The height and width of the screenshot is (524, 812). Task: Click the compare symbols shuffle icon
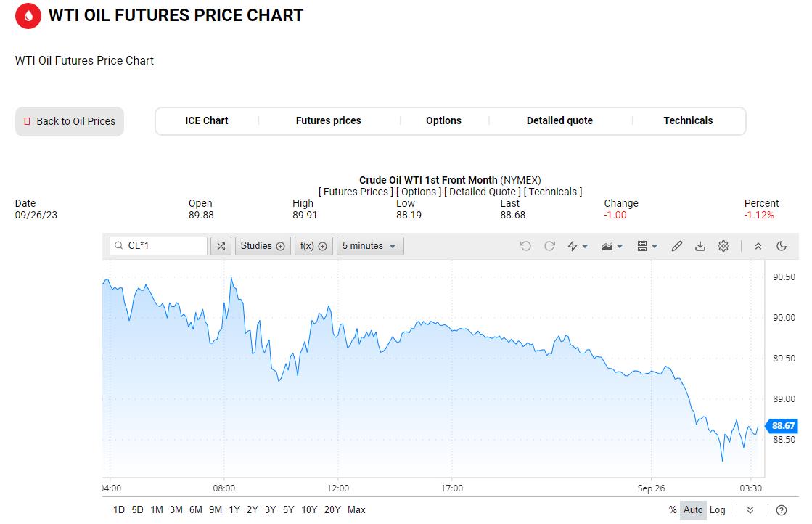click(x=221, y=246)
